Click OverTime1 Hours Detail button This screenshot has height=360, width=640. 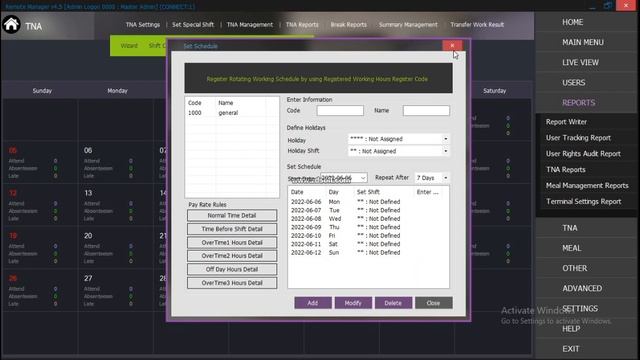[x=232, y=242]
